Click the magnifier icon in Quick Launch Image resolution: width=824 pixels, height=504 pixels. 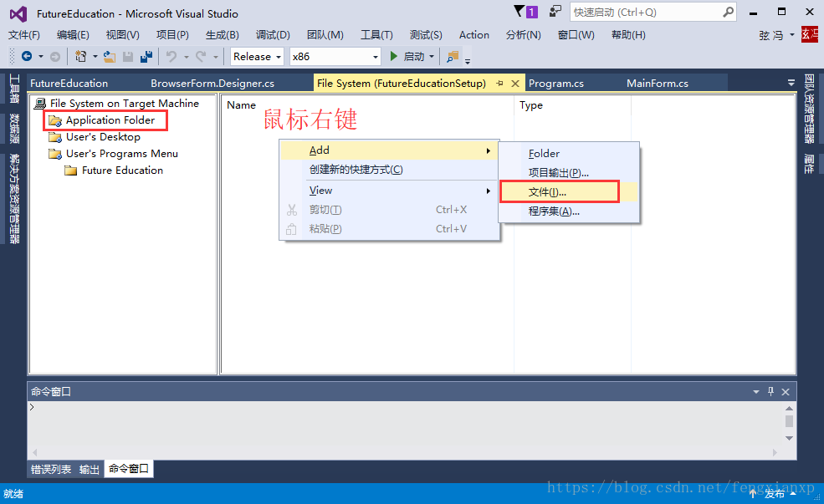pos(728,12)
